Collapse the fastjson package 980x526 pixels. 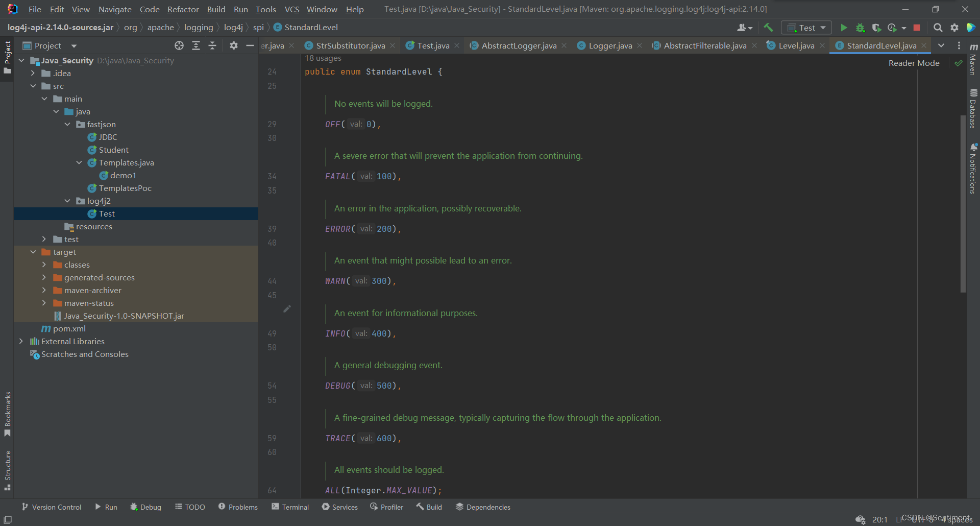[x=67, y=124]
